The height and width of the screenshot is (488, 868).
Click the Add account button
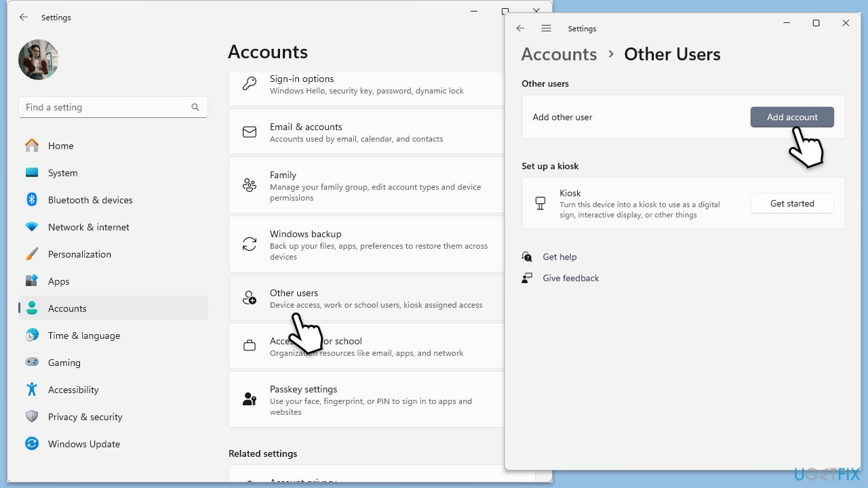click(791, 117)
